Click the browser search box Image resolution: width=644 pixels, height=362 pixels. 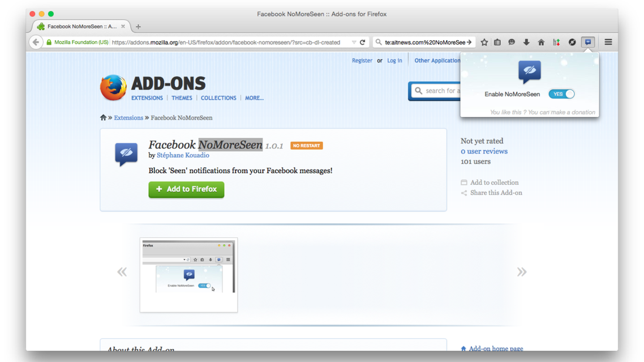(x=423, y=42)
